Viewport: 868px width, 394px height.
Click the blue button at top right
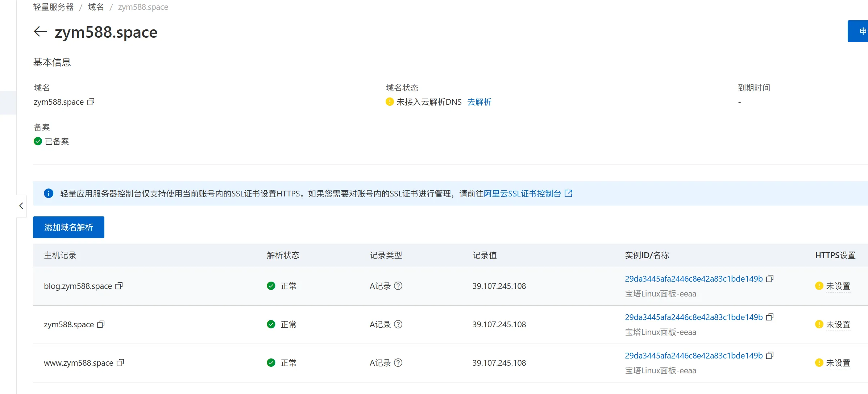pyautogui.click(x=858, y=31)
